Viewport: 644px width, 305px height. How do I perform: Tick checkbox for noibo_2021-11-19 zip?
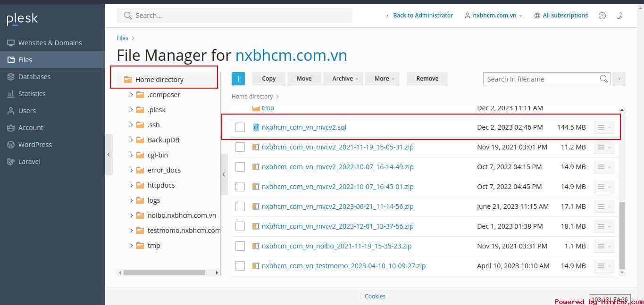tap(240, 246)
